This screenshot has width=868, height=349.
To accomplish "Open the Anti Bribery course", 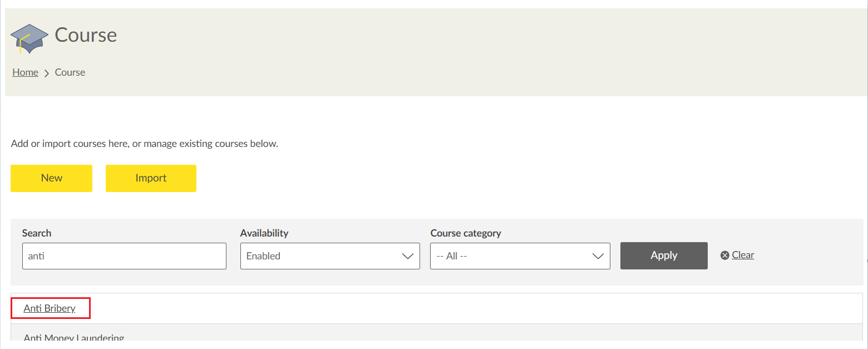I will coord(50,308).
